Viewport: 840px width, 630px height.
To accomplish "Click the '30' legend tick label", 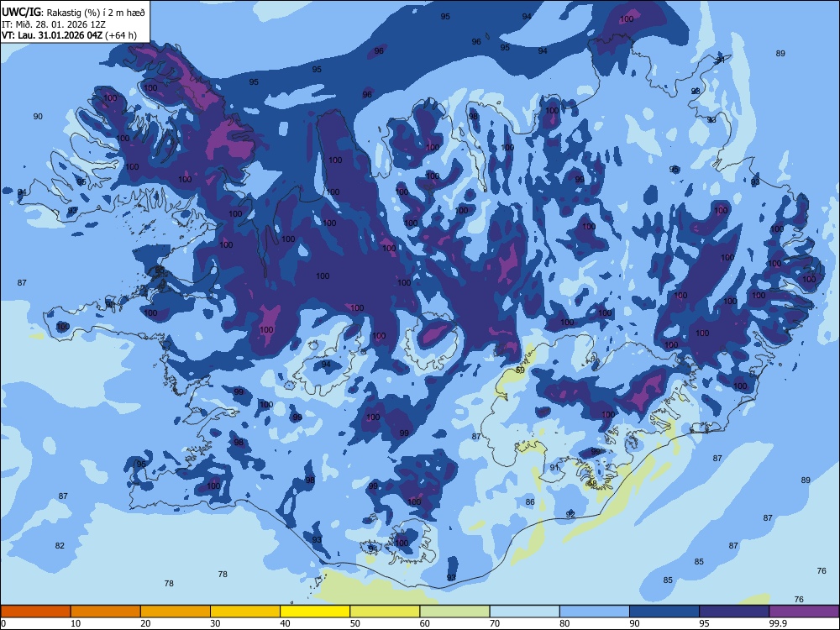I will pyautogui.click(x=215, y=623).
